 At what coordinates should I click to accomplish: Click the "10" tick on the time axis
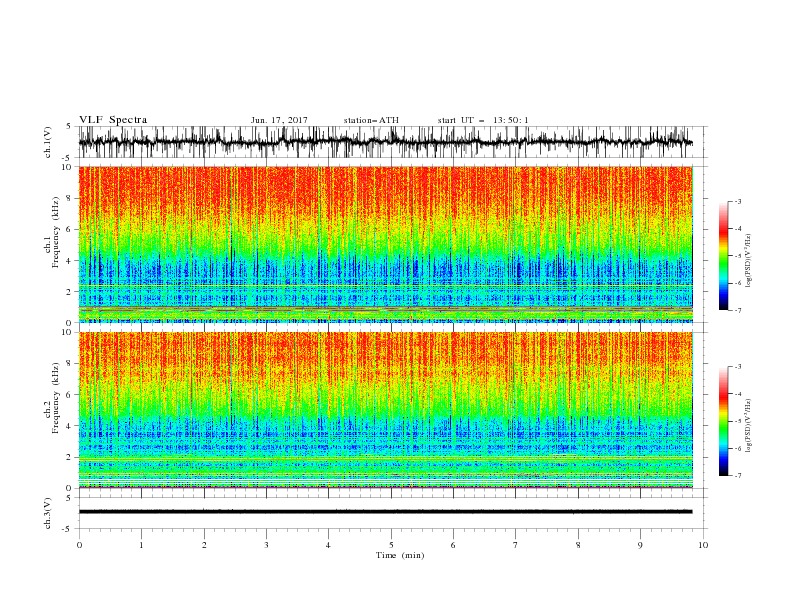pyautogui.click(x=703, y=545)
